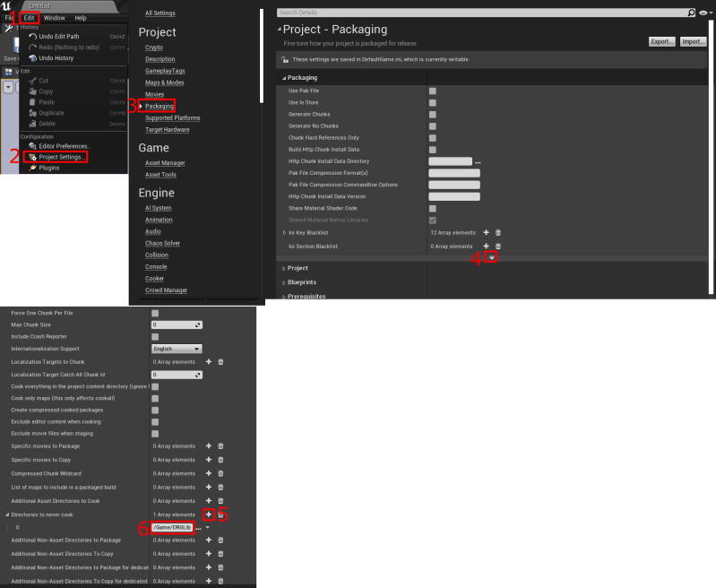The image size is (716, 588).
Task: Enable Generate Chunks checkbox
Action: (x=433, y=115)
